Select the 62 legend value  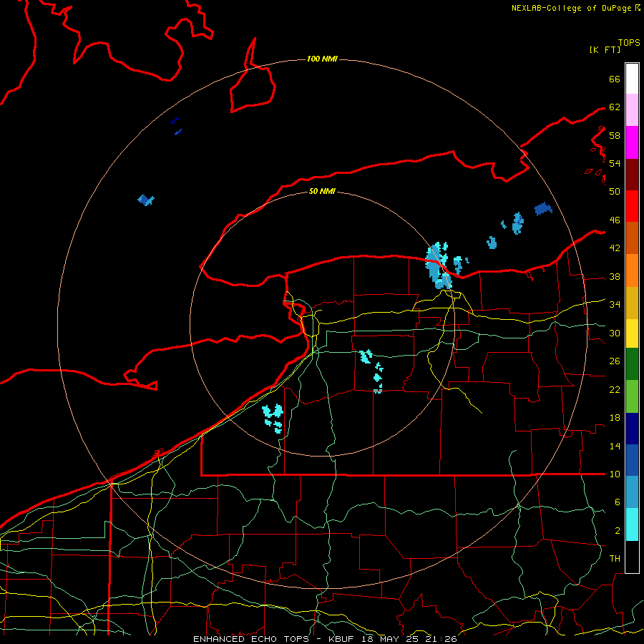(615, 107)
